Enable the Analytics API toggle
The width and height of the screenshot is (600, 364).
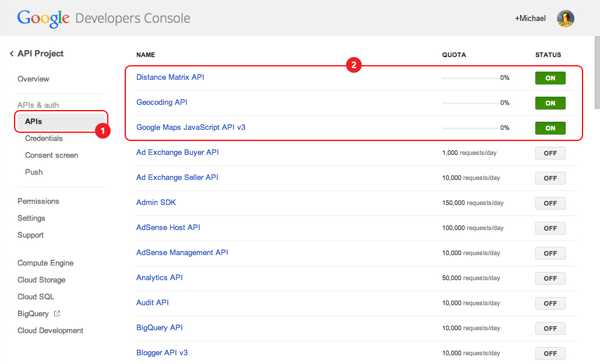(550, 278)
